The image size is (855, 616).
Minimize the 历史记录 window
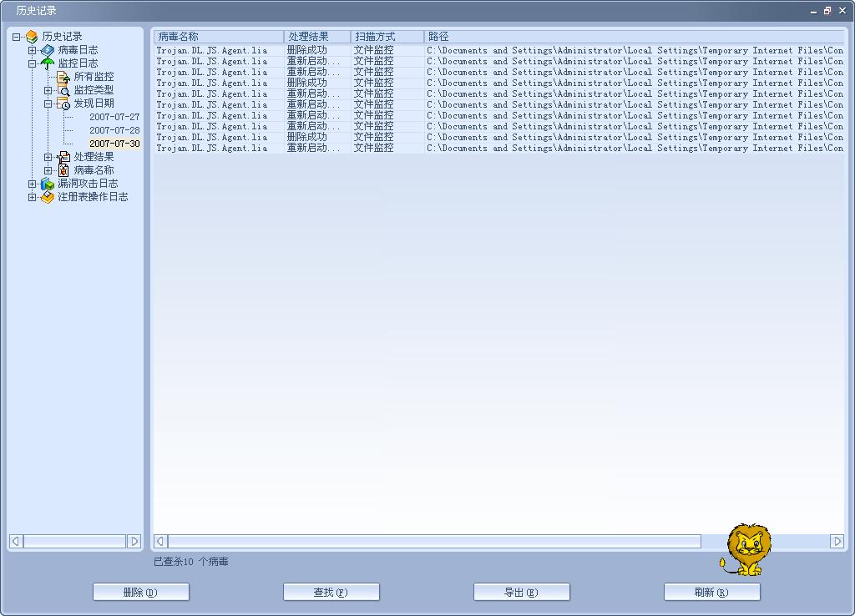pyautogui.click(x=813, y=11)
